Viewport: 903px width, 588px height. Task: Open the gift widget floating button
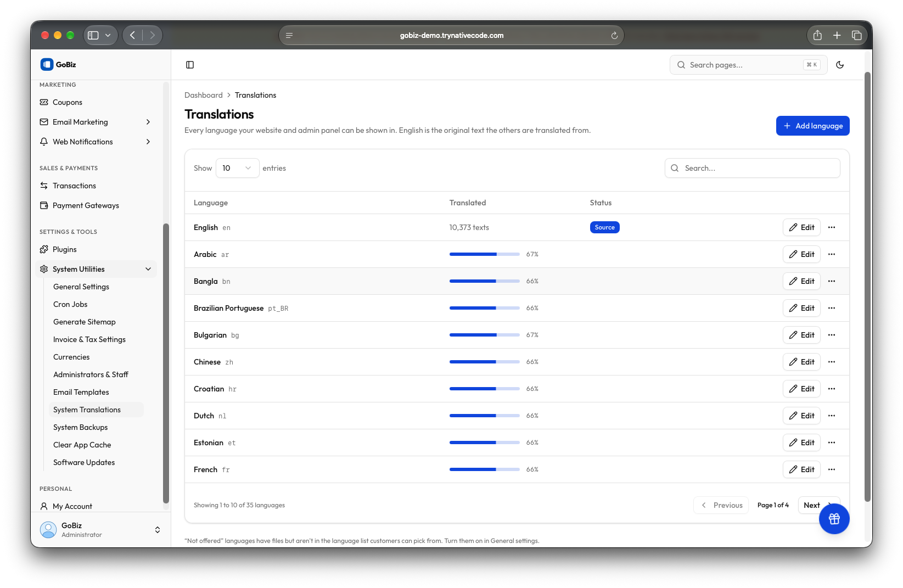tap(834, 519)
